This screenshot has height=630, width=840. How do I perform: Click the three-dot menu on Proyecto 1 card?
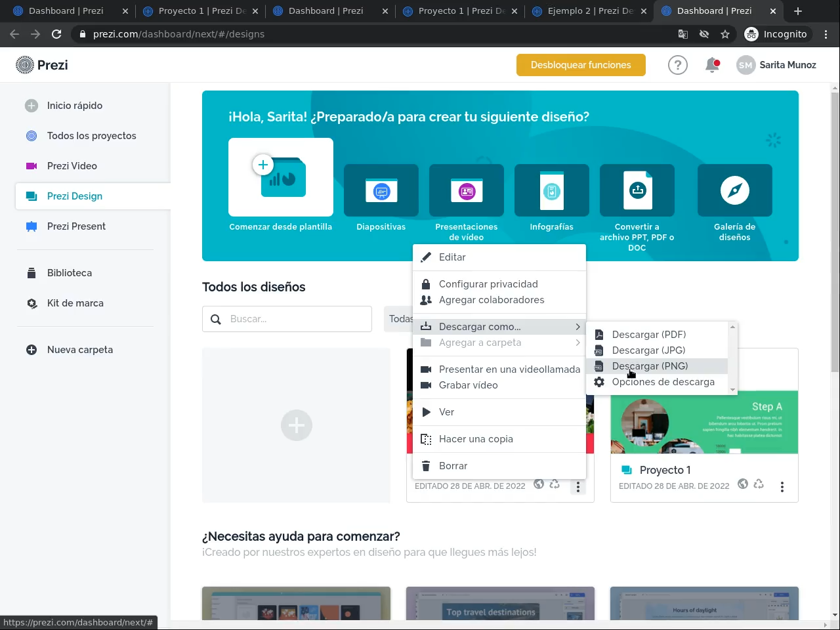(x=782, y=487)
